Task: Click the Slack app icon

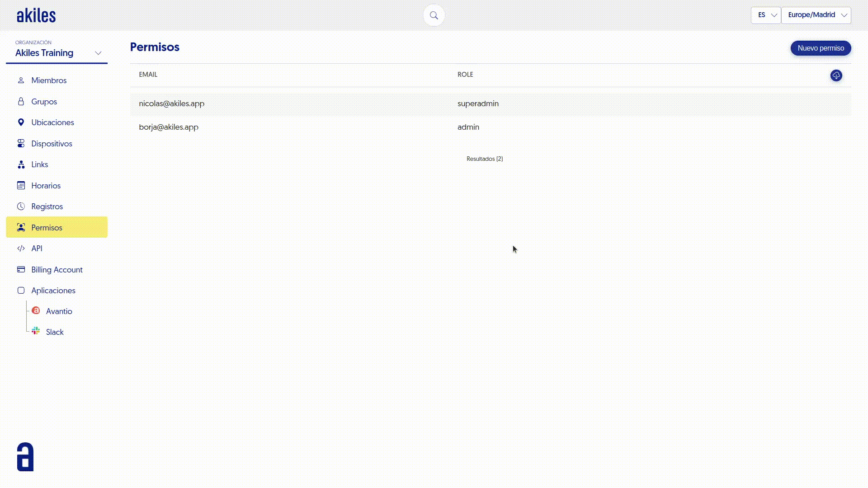Action: tap(36, 331)
